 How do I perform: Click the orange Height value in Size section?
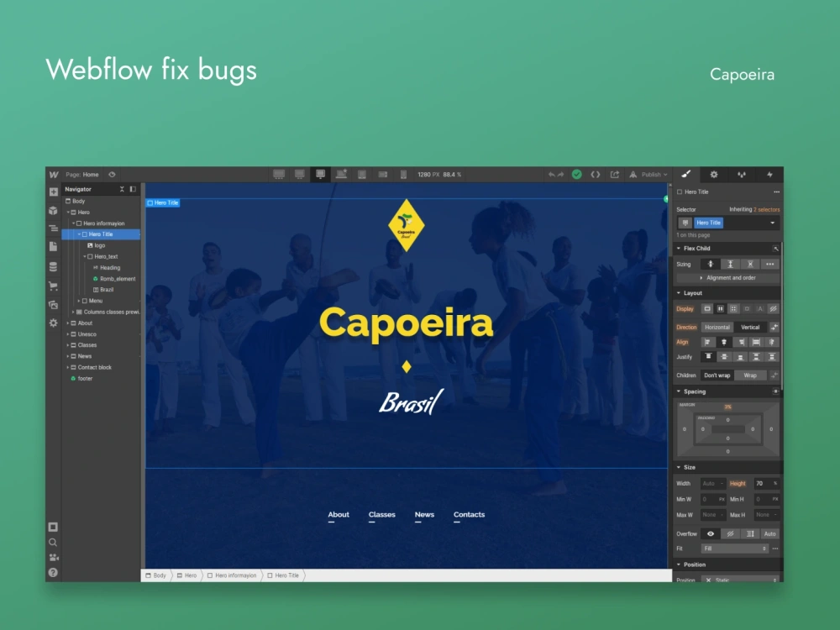(739, 483)
